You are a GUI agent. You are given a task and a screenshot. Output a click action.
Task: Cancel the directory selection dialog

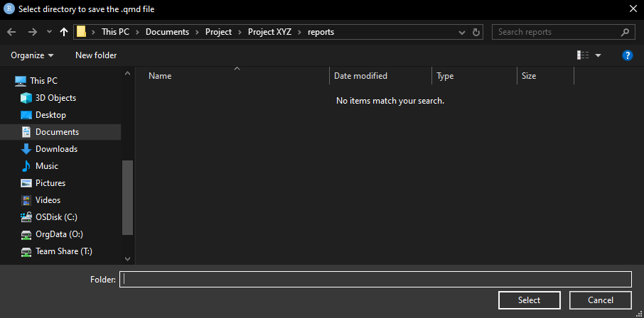click(x=601, y=300)
